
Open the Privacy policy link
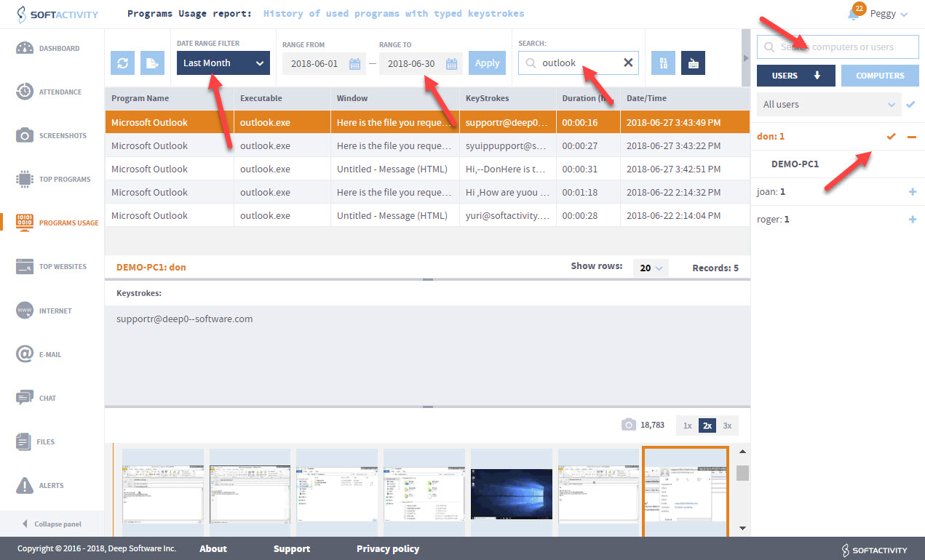[388, 549]
